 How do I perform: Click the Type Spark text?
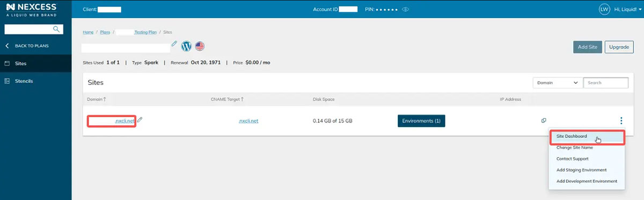145,62
